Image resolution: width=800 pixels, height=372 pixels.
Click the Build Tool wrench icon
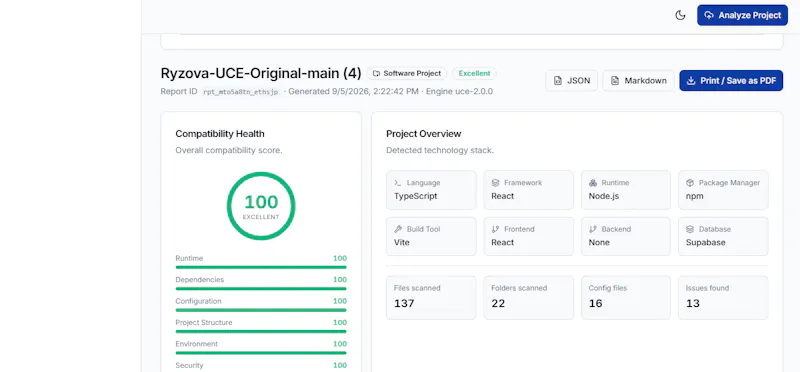tap(397, 229)
